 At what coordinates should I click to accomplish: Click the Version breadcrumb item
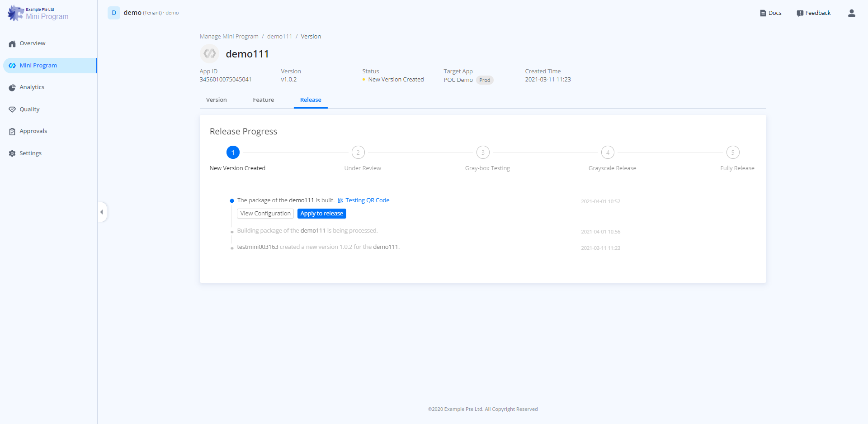tap(311, 37)
